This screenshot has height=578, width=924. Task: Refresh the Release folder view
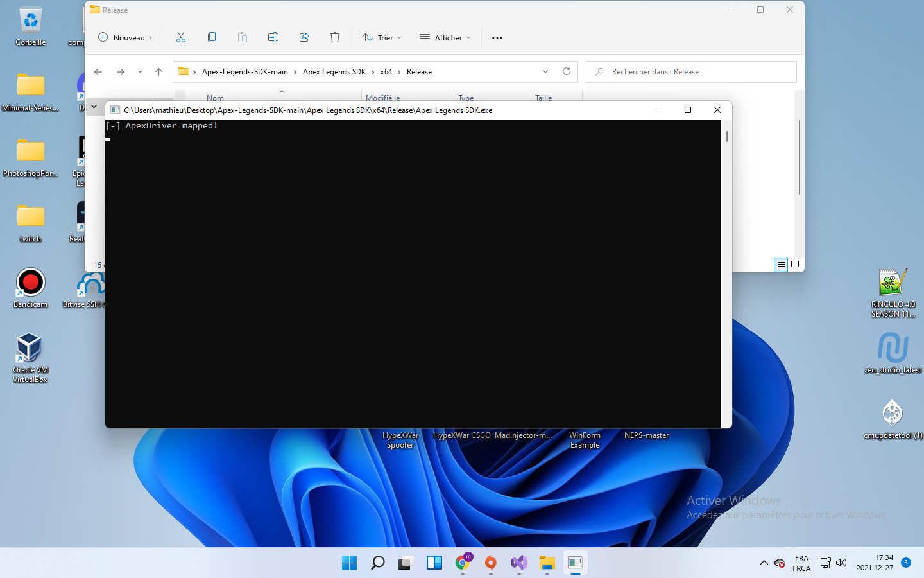[567, 72]
